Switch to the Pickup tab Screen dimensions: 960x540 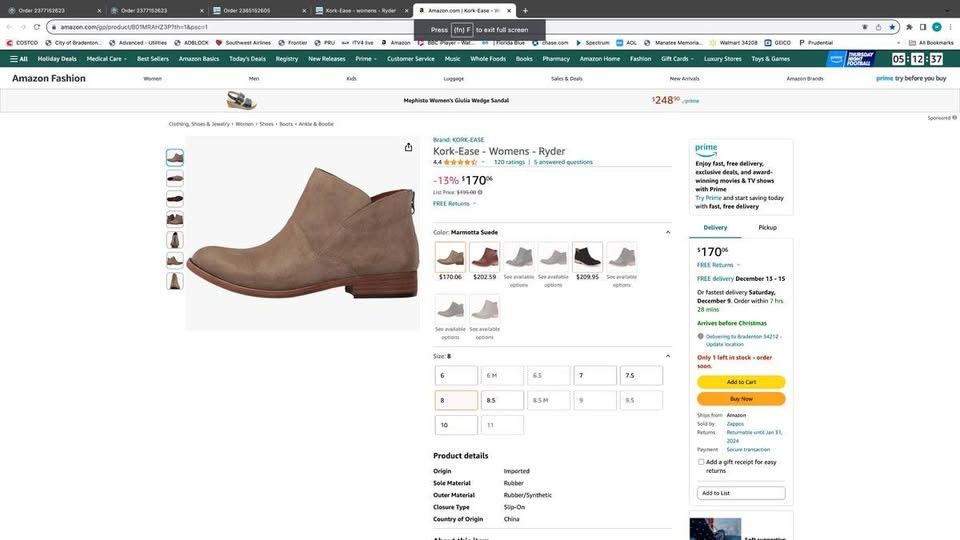(767, 227)
